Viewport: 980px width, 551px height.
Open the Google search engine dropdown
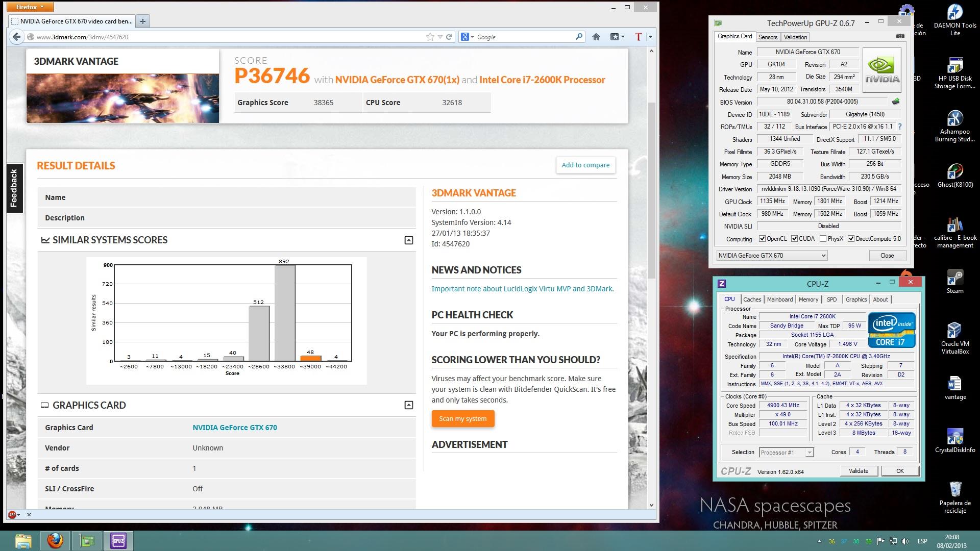[x=467, y=37]
